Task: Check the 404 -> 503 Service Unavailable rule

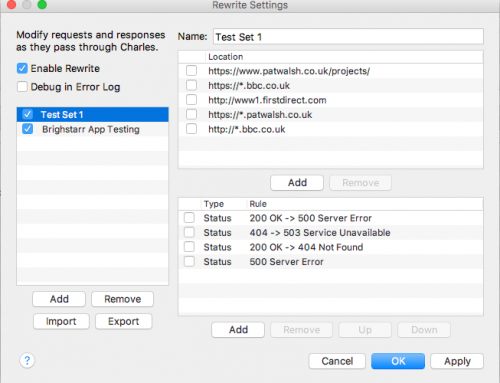Action: point(189,232)
